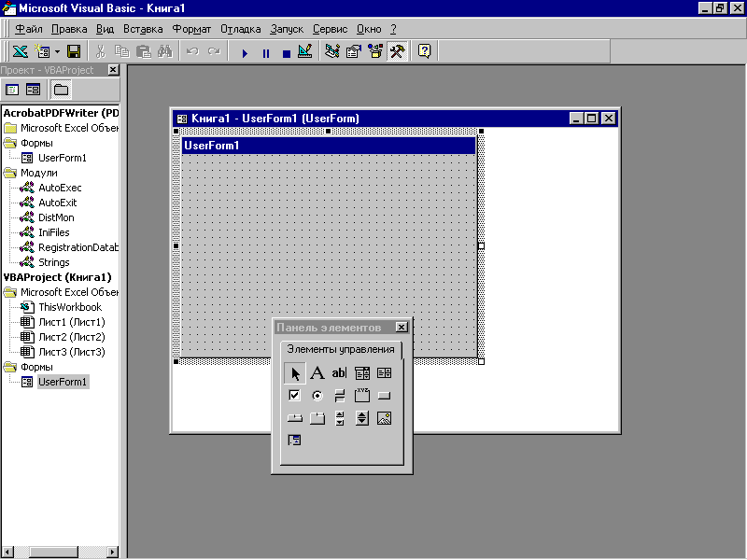Image resolution: width=747 pixels, height=560 pixels.
Task: Select the ComboBox control in the toolbox
Action: (x=361, y=373)
